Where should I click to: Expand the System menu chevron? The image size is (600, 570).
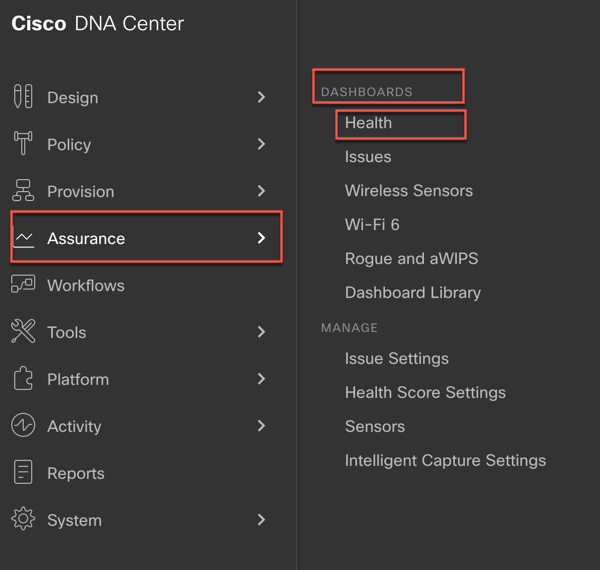[261, 520]
